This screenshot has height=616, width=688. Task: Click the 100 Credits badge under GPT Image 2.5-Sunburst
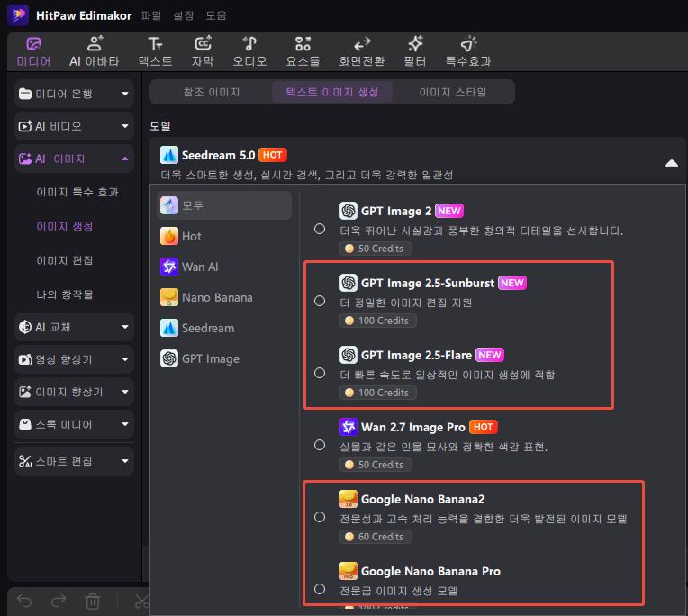[x=378, y=321]
